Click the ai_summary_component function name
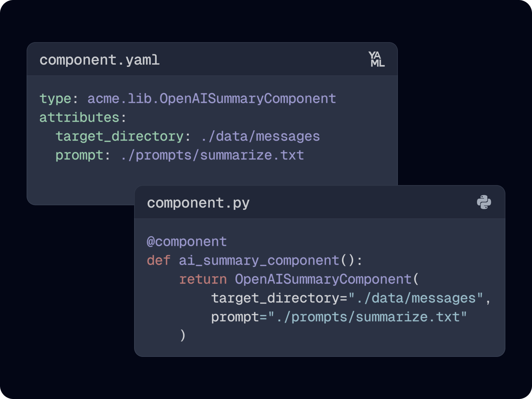The height and width of the screenshot is (399, 532). click(x=259, y=260)
